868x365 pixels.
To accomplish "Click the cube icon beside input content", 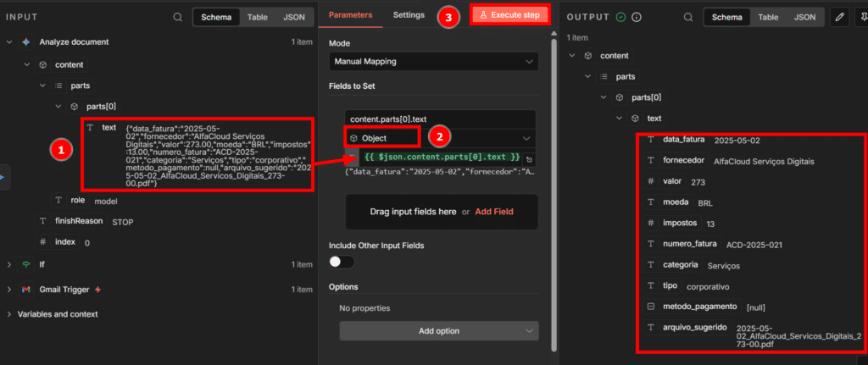I will (42, 64).
